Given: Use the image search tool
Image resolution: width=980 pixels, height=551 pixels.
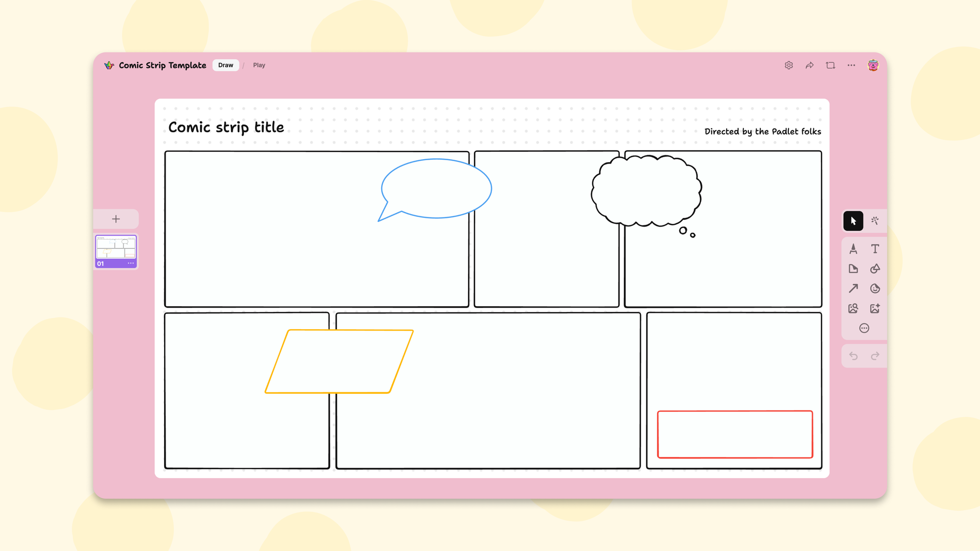Looking at the screenshot, I should (853, 308).
